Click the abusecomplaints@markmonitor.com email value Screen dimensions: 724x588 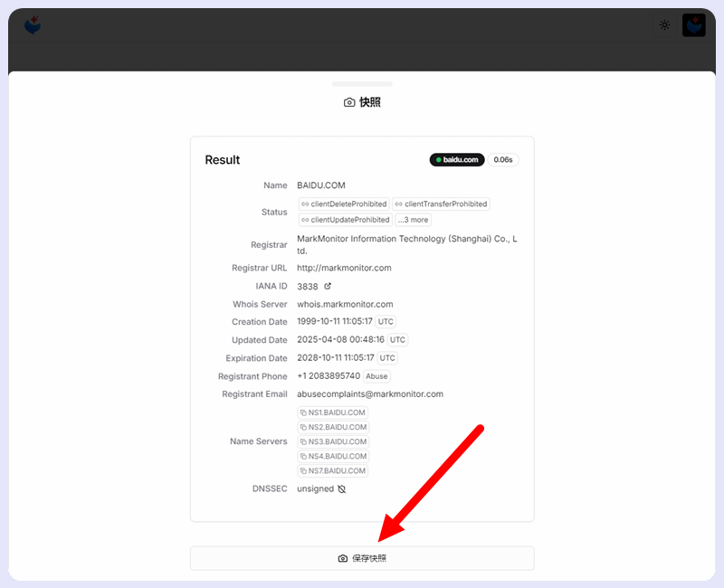[x=370, y=394]
